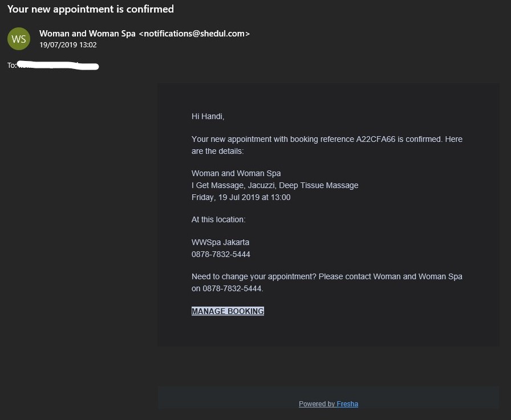This screenshot has height=420, width=511.
Task: Click phone number in the change-appointment sentence
Action: (x=232, y=288)
